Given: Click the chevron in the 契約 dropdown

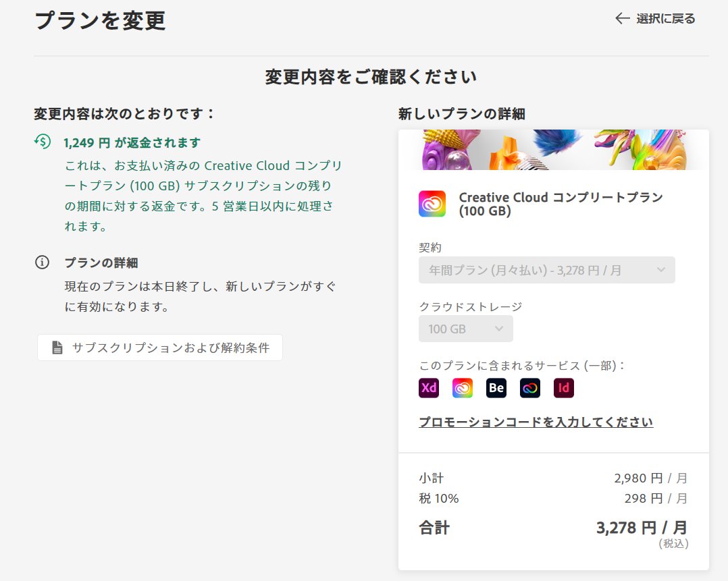Looking at the screenshot, I should coord(661,270).
